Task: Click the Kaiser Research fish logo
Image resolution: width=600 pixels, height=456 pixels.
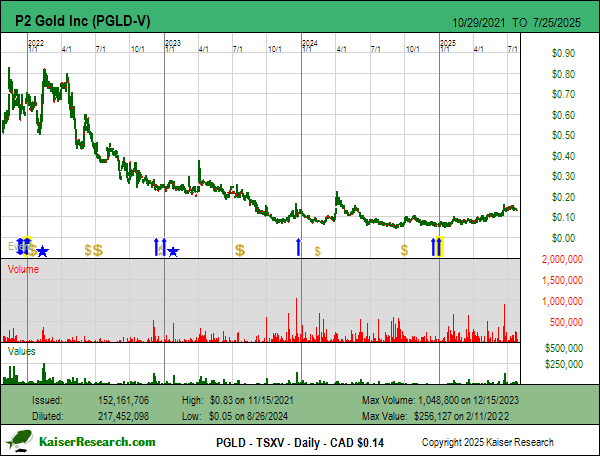Action: (x=19, y=440)
